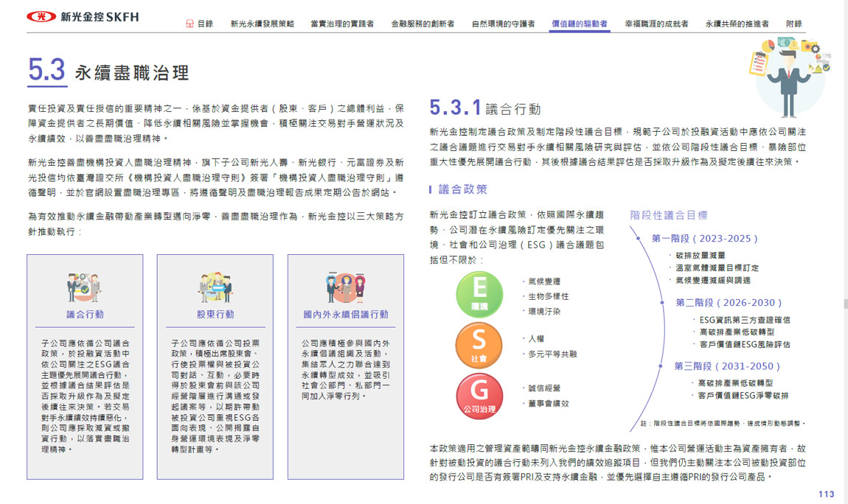Navigate to 幸福職涯的成就者 tab
This screenshot has height=504, width=848.
656,24
